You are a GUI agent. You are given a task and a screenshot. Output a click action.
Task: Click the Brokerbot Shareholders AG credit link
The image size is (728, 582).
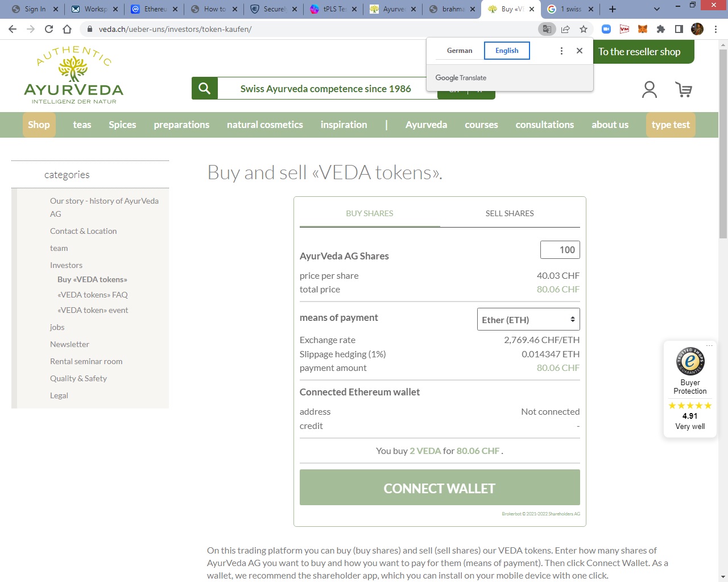[541, 514]
